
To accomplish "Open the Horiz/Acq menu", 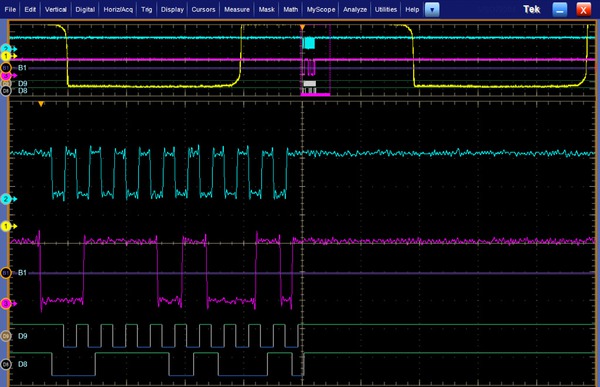I will point(118,10).
